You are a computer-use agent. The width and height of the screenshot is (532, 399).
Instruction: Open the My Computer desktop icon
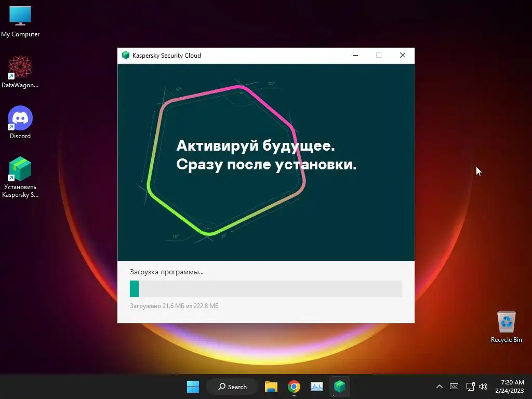point(20,22)
